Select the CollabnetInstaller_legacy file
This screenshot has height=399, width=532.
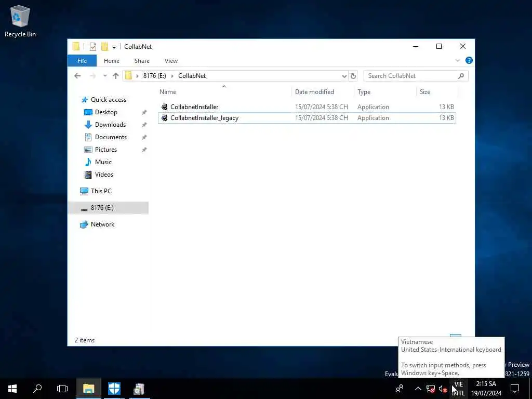tap(307, 118)
